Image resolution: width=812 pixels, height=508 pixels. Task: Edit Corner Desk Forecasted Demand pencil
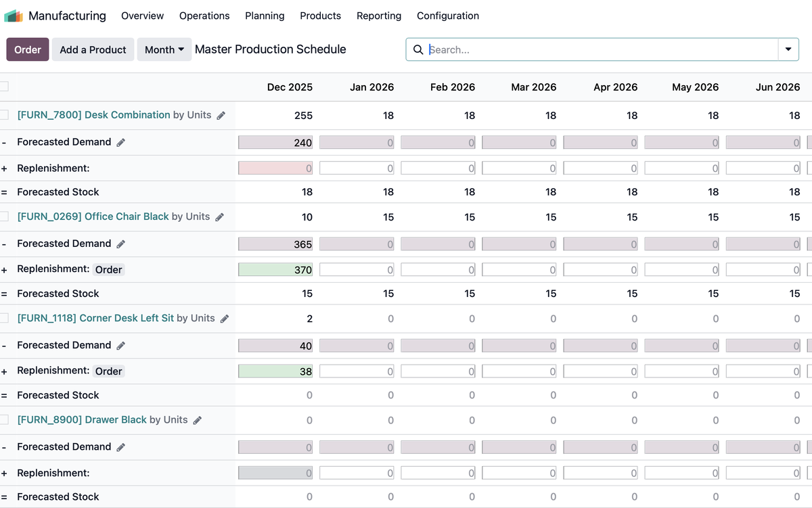[121, 345]
